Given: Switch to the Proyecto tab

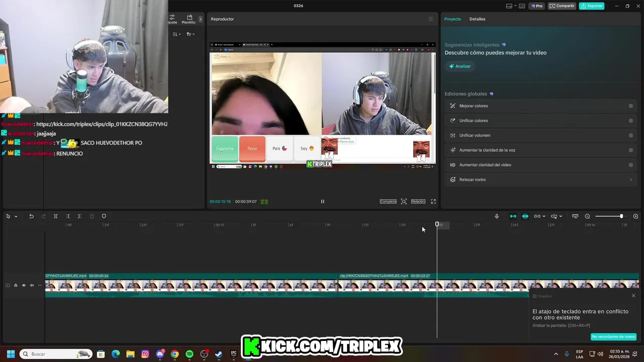Looking at the screenshot, I should click(452, 19).
